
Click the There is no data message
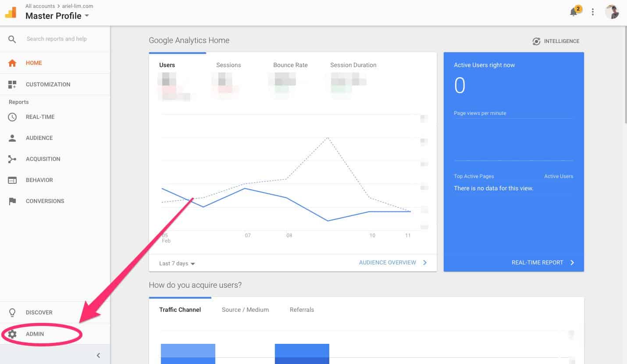coord(494,189)
